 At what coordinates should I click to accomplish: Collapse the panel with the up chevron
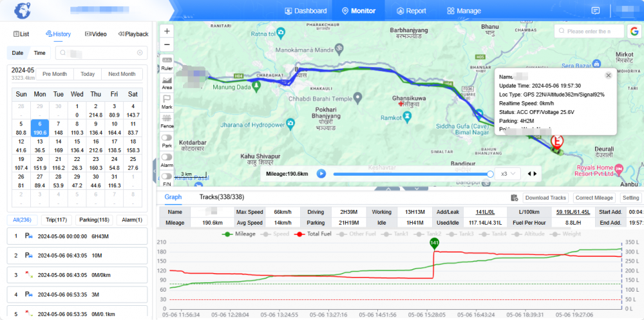coord(388,189)
